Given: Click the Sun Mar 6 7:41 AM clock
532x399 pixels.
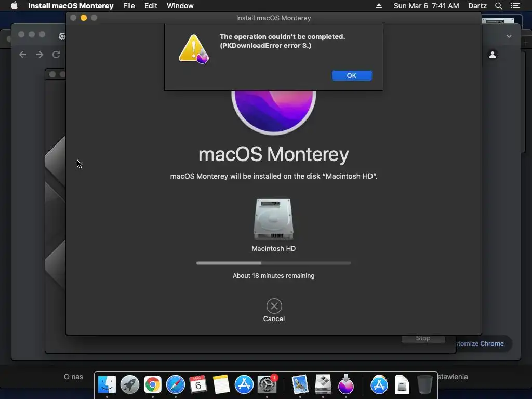Looking at the screenshot, I should tap(426, 6).
